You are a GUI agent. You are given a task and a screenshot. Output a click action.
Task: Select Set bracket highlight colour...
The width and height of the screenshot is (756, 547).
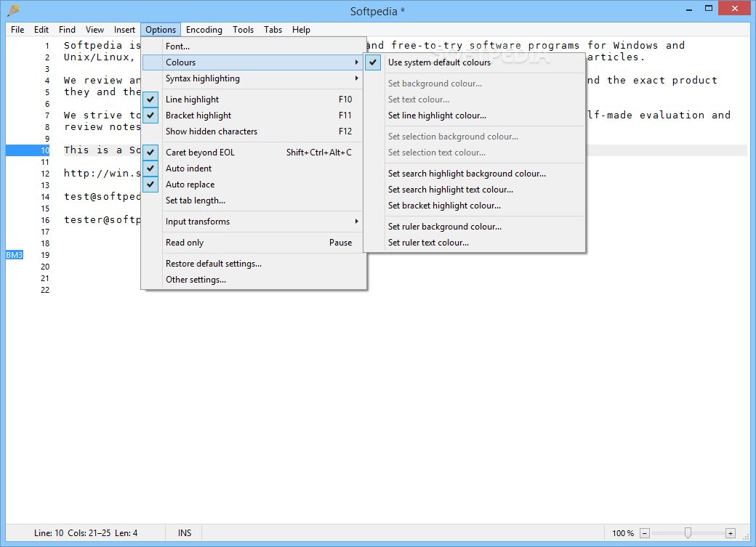click(x=475, y=206)
